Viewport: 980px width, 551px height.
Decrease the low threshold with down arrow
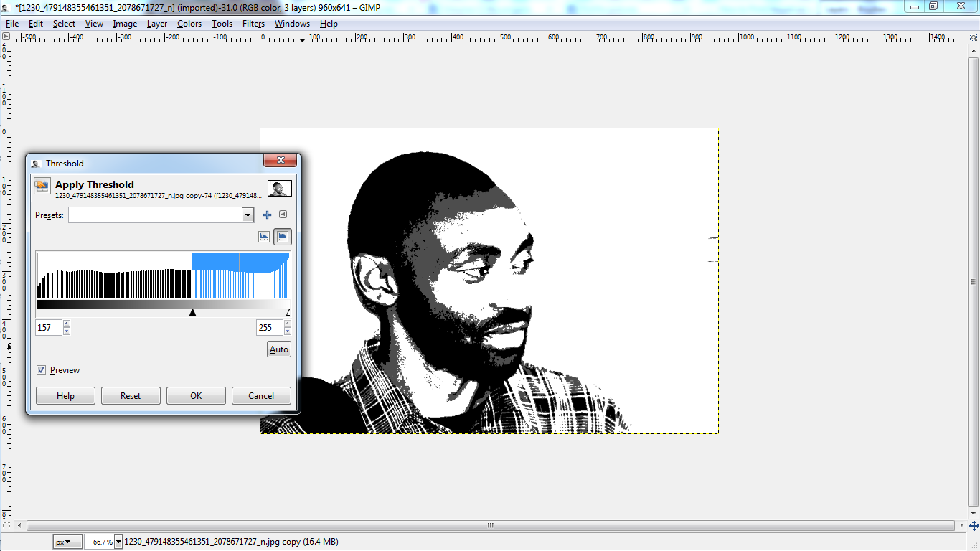coord(67,331)
